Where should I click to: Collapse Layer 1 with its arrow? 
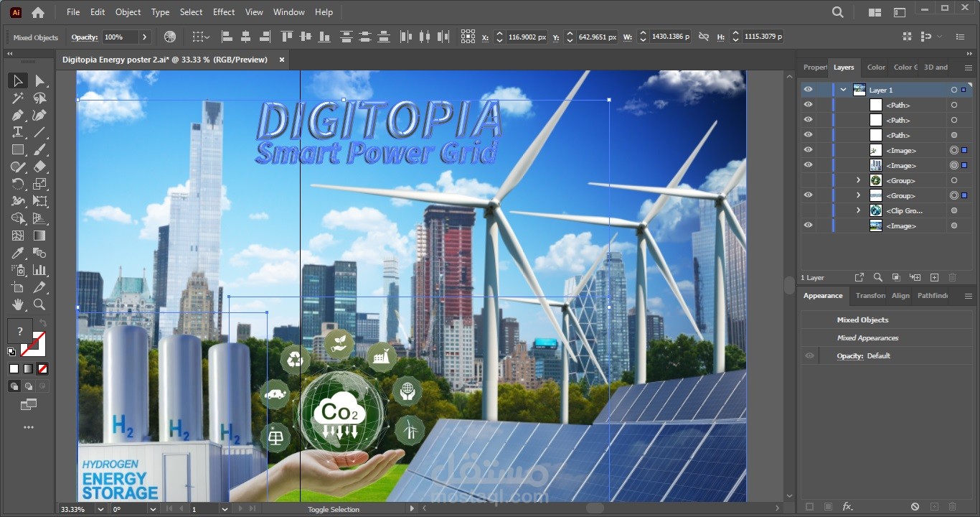[x=843, y=90]
